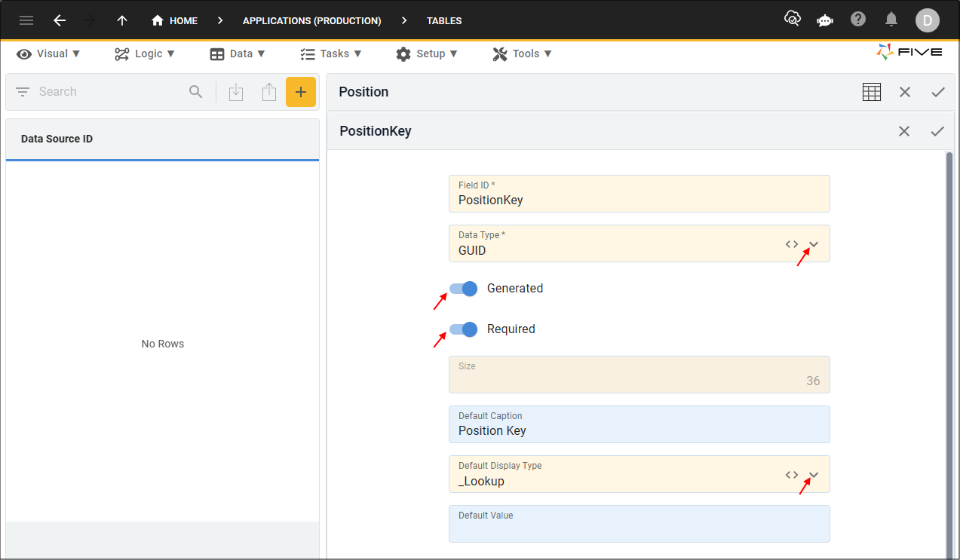Open the Visual menu
This screenshot has height=560, width=960.
pos(49,54)
